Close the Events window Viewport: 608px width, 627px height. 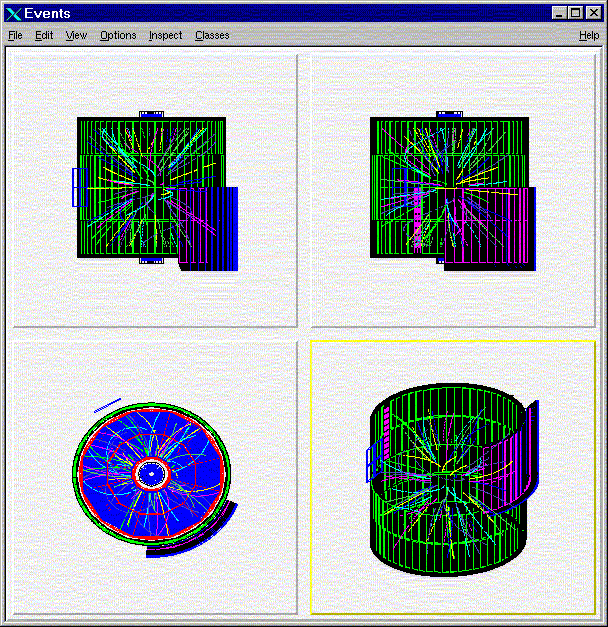[x=593, y=13]
